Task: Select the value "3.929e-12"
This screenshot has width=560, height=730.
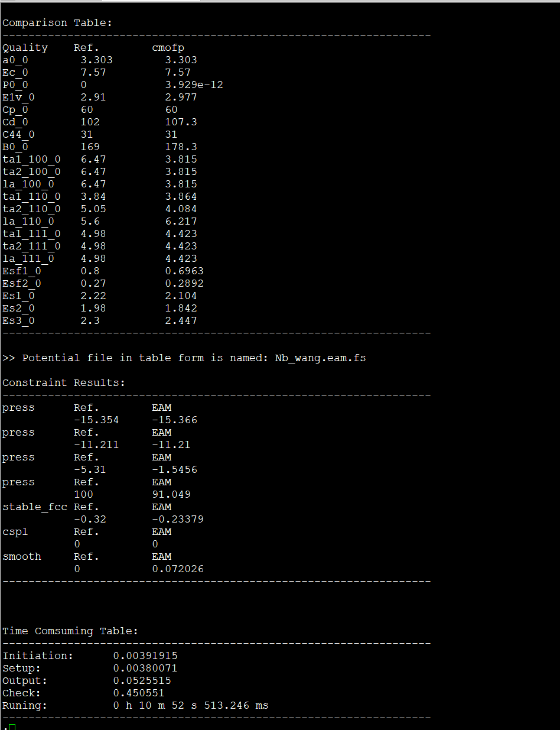Action: point(194,85)
